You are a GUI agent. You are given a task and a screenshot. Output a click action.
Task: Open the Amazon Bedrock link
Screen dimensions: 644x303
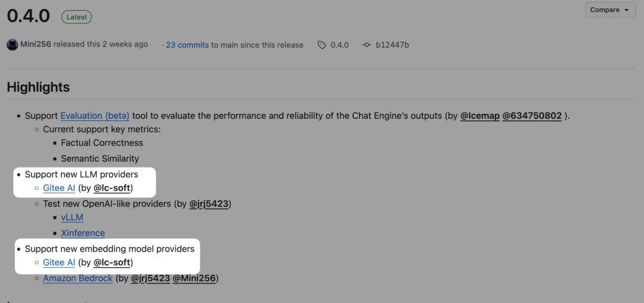78,279
